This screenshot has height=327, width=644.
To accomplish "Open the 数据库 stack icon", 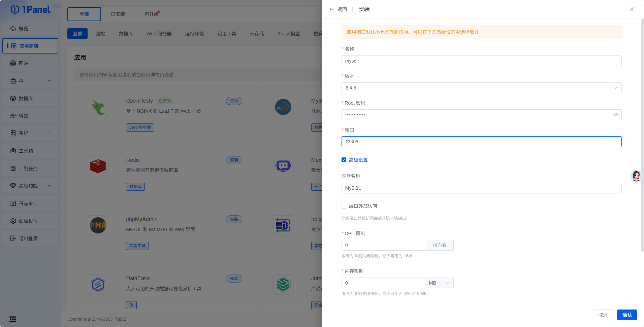I will pyautogui.click(x=13, y=98).
